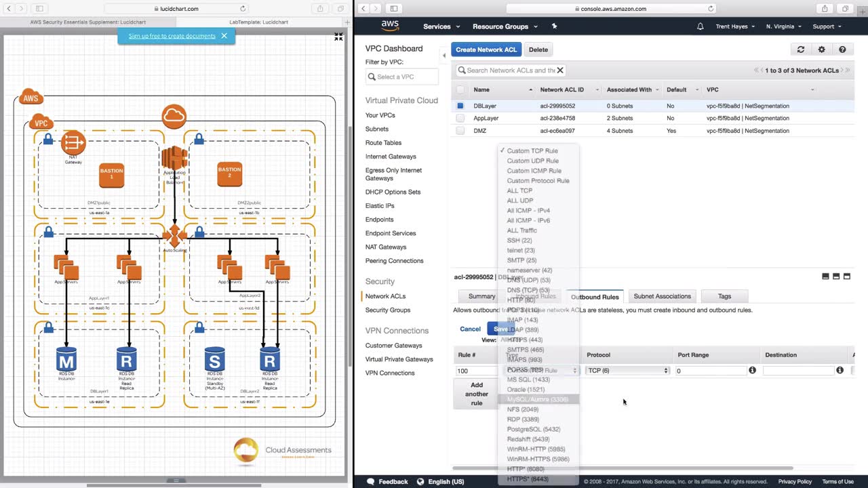Close the Lucidchart sign-up banner
Image resolution: width=868 pixels, height=488 pixels.
224,36
